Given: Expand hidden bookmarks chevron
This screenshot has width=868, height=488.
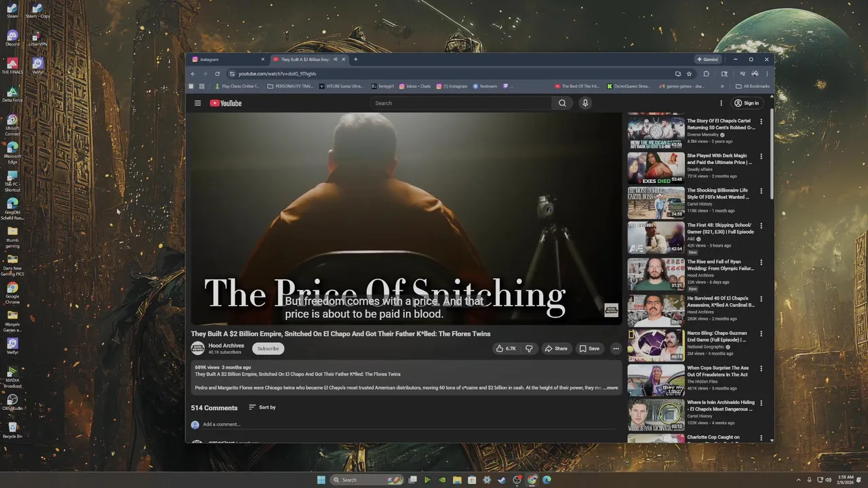Looking at the screenshot, I should pyautogui.click(x=722, y=86).
